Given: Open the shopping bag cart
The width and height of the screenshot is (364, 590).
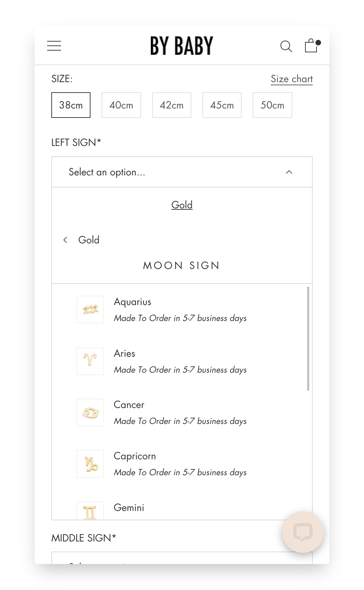Looking at the screenshot, I should tap(311, 46).
